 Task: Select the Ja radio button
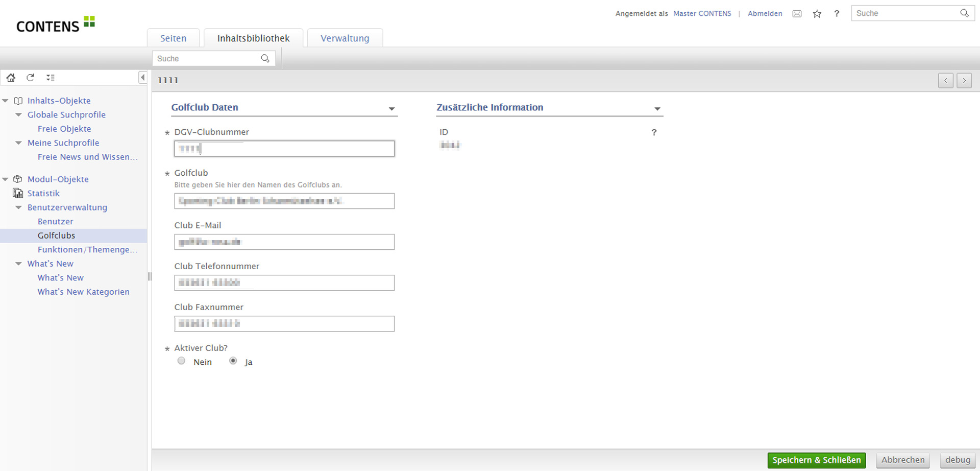click(x=233, y=361)
